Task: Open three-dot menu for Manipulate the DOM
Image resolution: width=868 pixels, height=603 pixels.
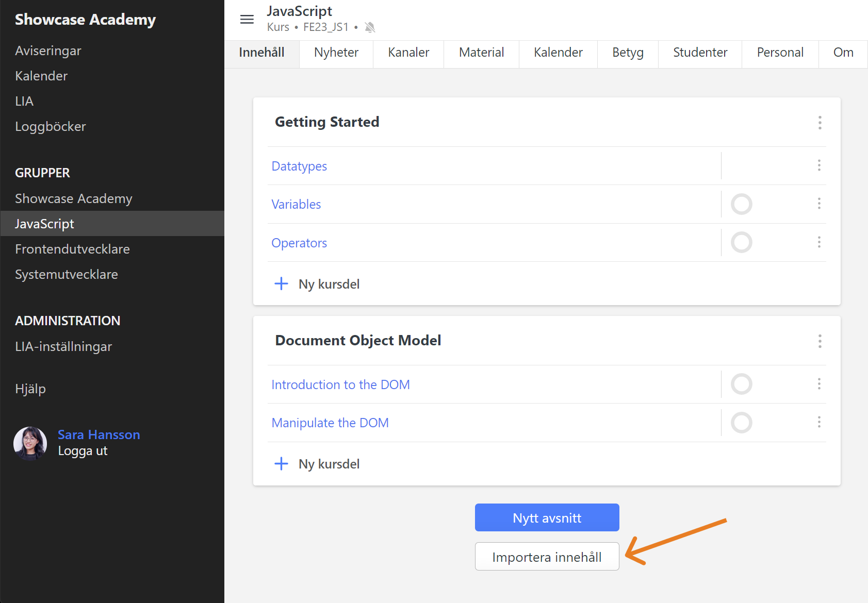Action: click(x=819, y=423)
